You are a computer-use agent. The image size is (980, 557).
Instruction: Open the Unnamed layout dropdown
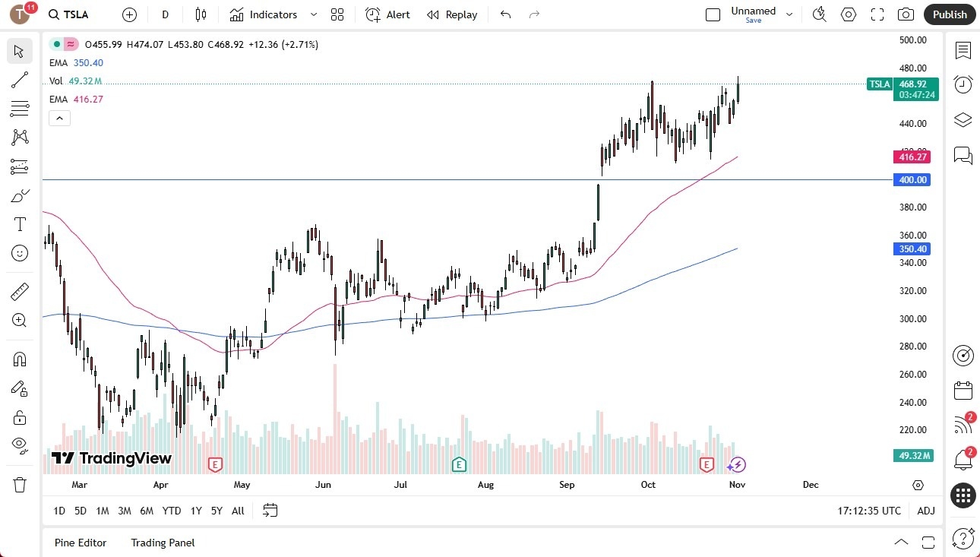(789, 12)
